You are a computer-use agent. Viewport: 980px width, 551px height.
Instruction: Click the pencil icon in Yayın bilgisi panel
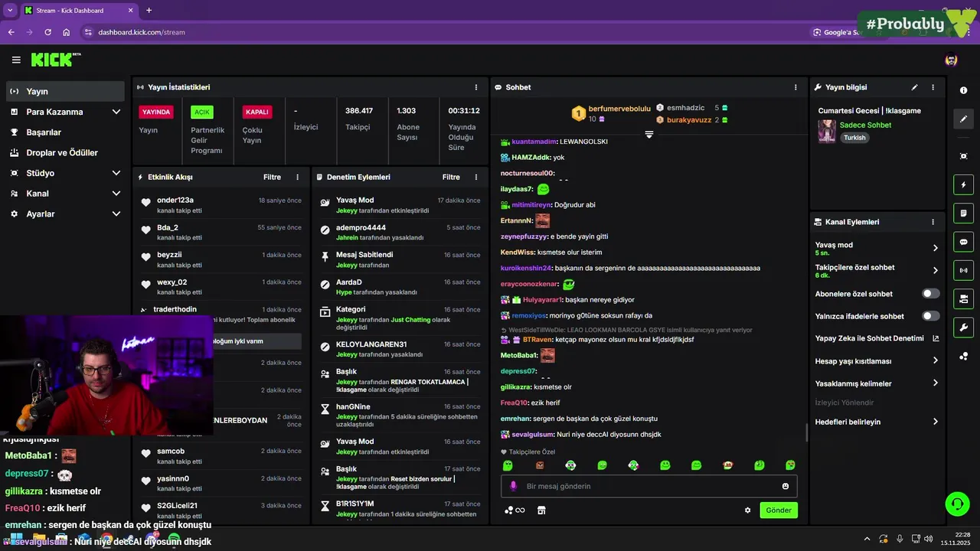coord(914,87)
